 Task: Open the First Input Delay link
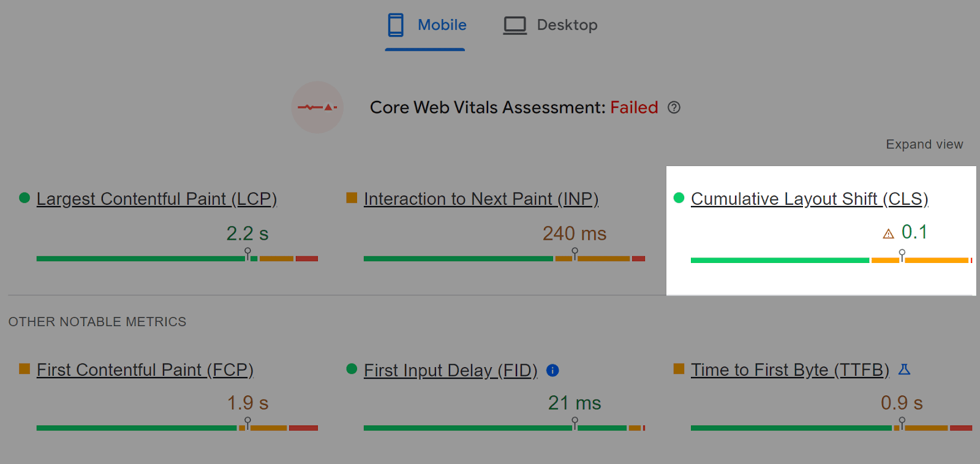point(450,370)
